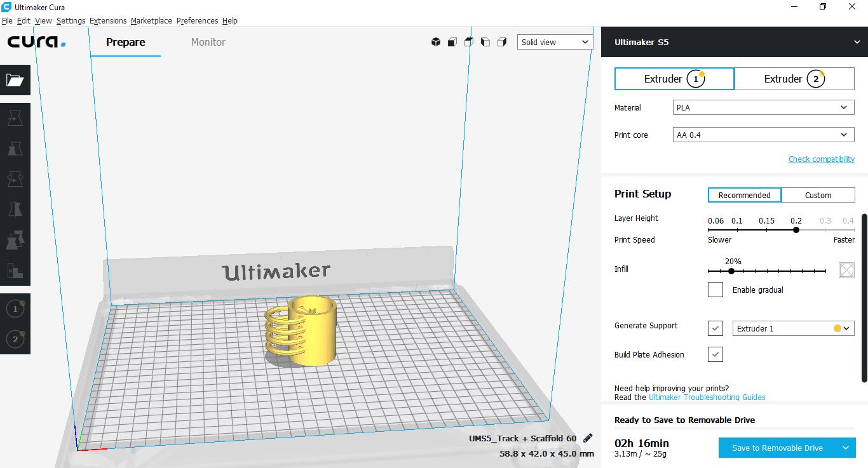
Task: Click the material estimate 3.13m / ~ 25g
Action: (641, 453)
